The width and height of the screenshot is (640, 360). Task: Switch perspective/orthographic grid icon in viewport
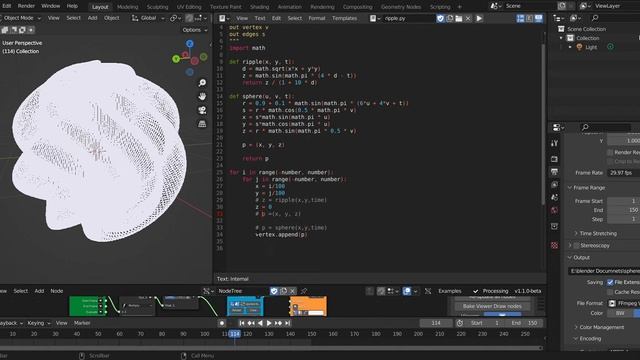coord(202,124)
